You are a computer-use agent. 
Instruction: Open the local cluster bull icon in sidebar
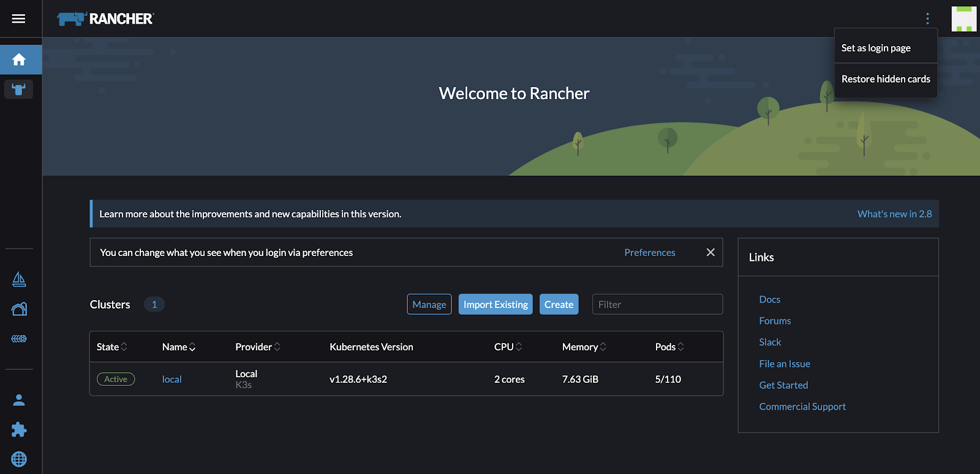pyautogui.click(x=19, y=89)
